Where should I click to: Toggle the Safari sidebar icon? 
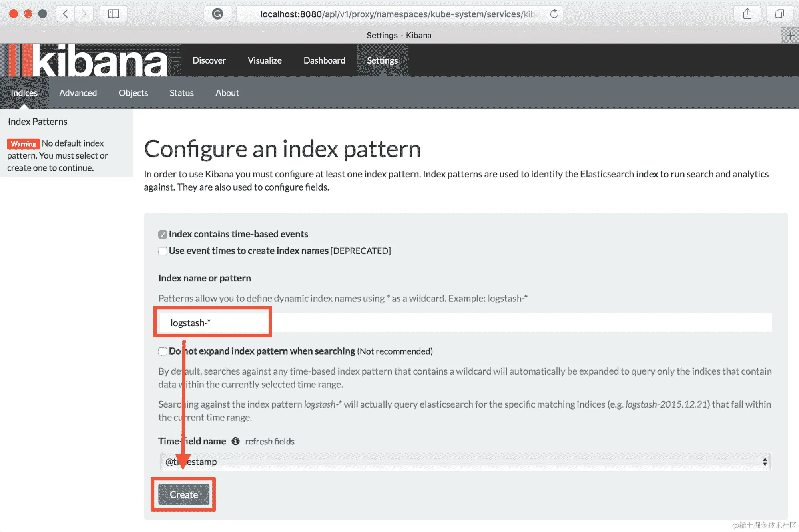(114, 14)
